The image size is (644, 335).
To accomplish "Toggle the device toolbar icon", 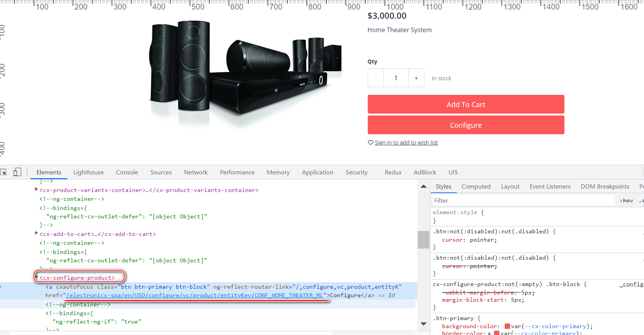I will coord(17,172).
